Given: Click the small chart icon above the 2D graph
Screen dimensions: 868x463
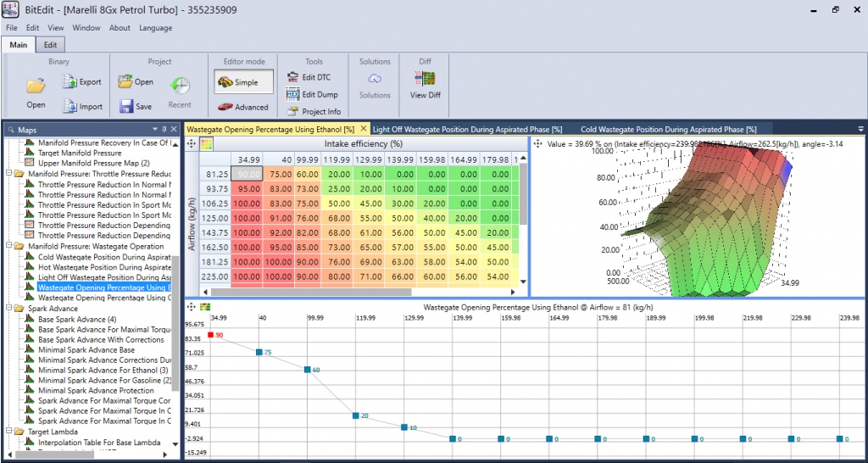Looking at the screenshot, I should [x=205, y=306].
